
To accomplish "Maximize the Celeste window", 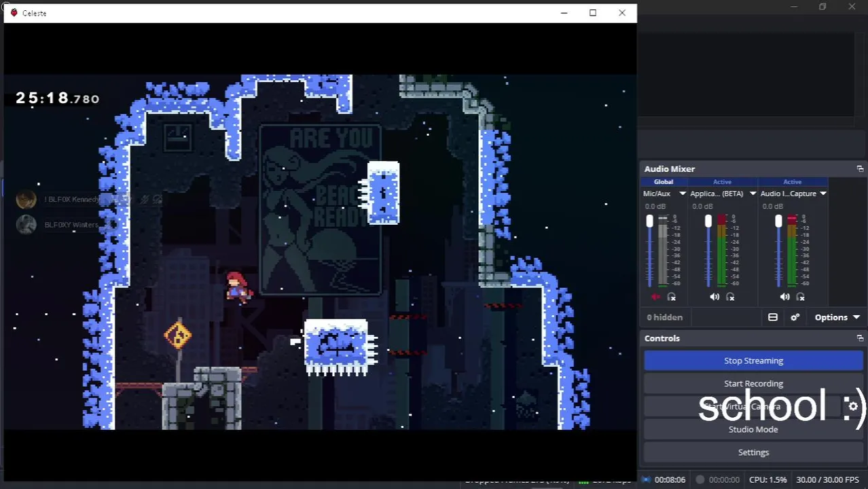I will tap(593, 13).
